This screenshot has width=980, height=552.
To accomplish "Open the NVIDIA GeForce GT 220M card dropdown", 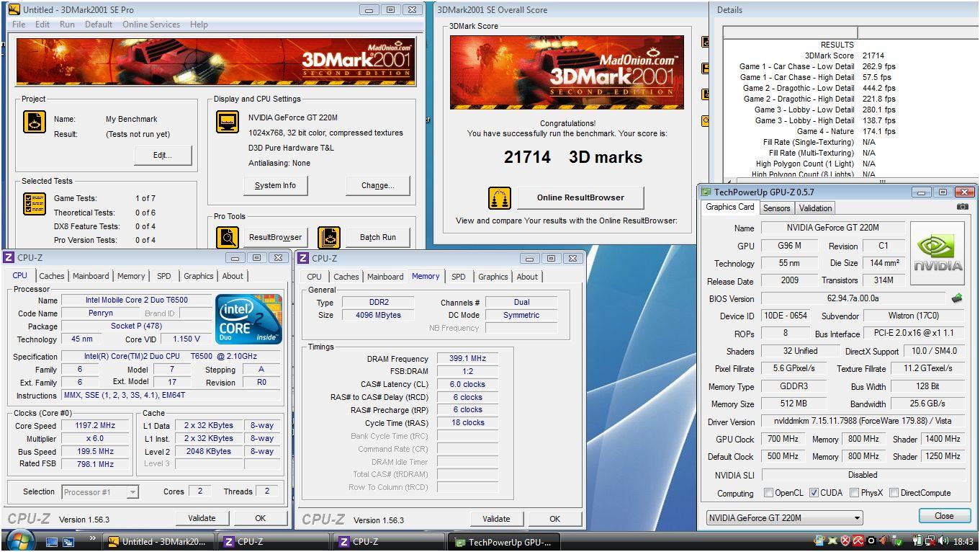I will click(x=784, y=517).
